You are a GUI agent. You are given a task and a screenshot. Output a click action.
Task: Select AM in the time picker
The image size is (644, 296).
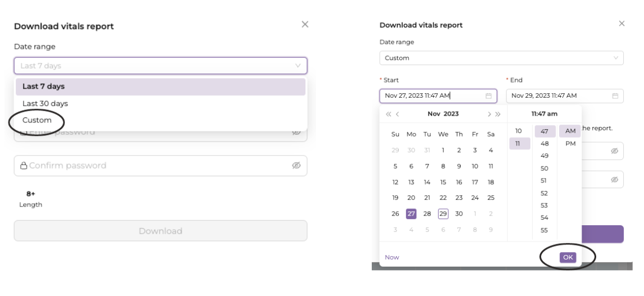click(x=570, y=131)
